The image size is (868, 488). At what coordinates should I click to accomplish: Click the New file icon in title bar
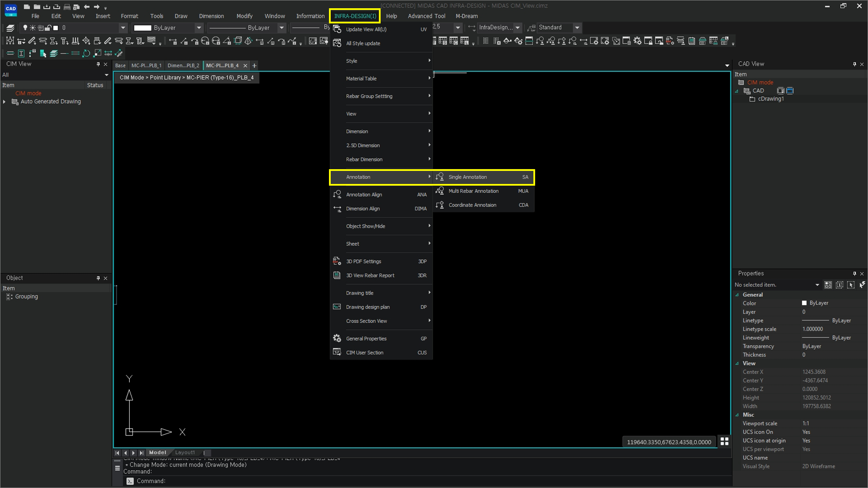tap(27, 7)
